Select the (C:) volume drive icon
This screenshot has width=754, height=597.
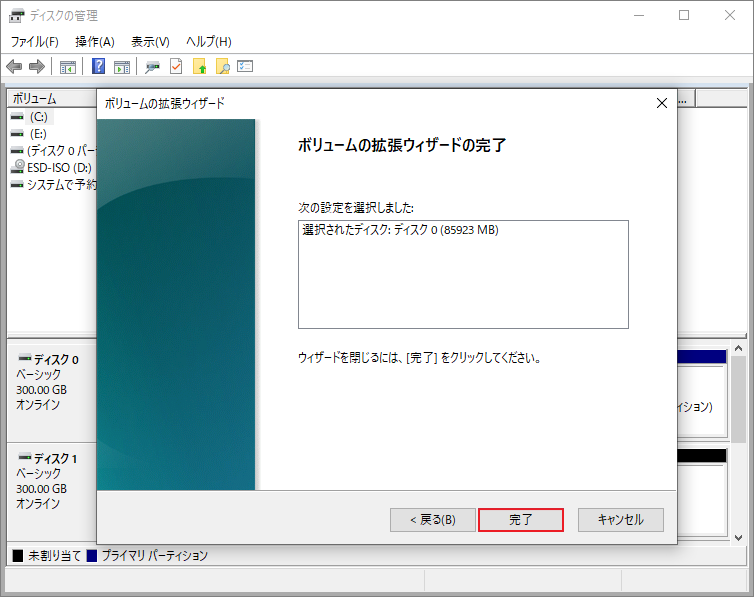[17, 117]
